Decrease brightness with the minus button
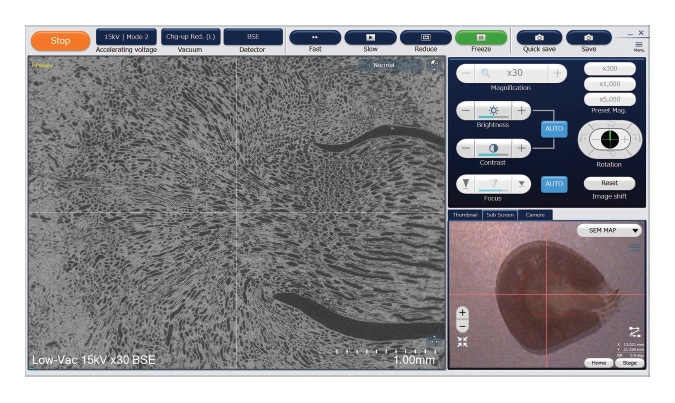Viewport: 675px width, 403px height. point(465,110)
